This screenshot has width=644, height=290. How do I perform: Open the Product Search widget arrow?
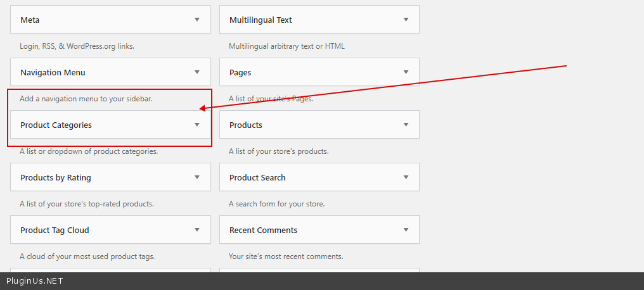pyautogui.click(x=406, y=177)
